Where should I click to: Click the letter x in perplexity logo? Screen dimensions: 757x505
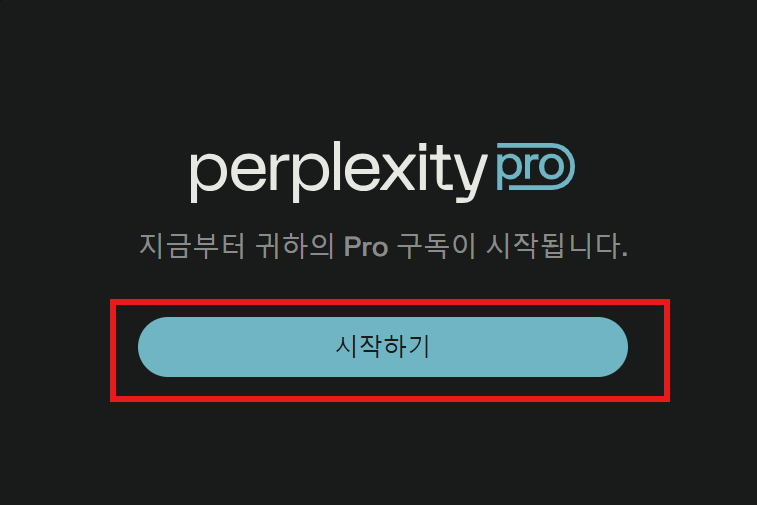click(399, 172)
